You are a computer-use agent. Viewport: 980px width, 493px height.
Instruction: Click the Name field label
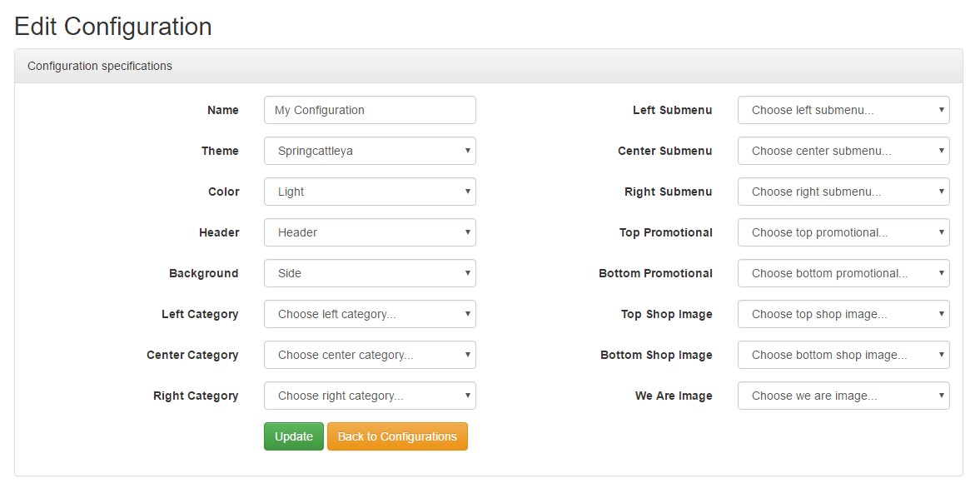(x=223, y=110)
